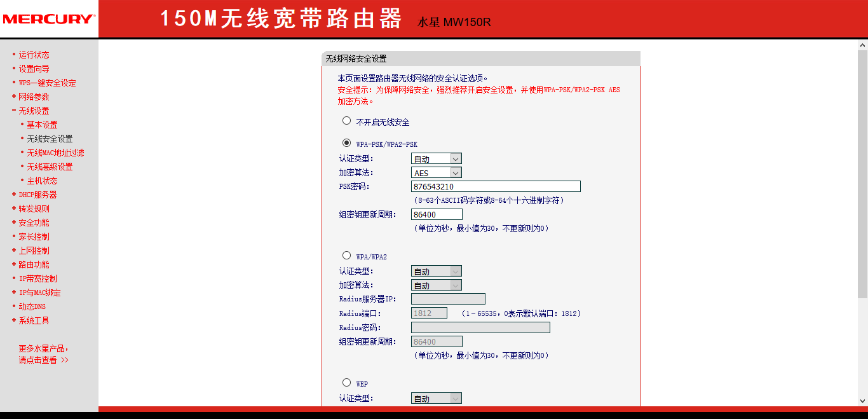Expand IP与MAC绑定 menu
The width and height of the screenshot is (868, 419).
39,292
